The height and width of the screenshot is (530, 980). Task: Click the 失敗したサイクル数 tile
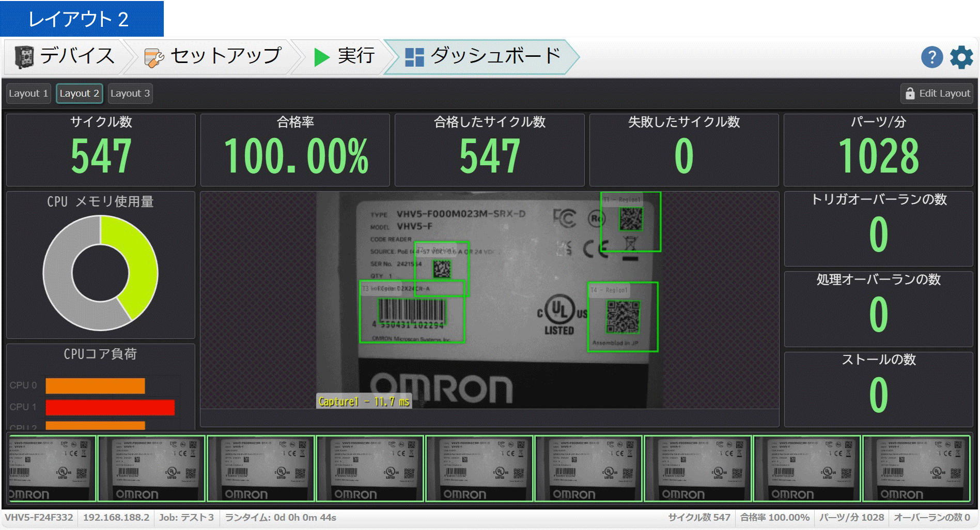coord(684,150)
